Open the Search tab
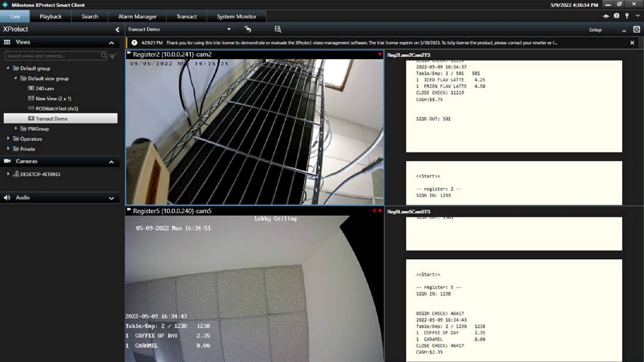Viewport: 644px width, 362px height. point(90,16)
